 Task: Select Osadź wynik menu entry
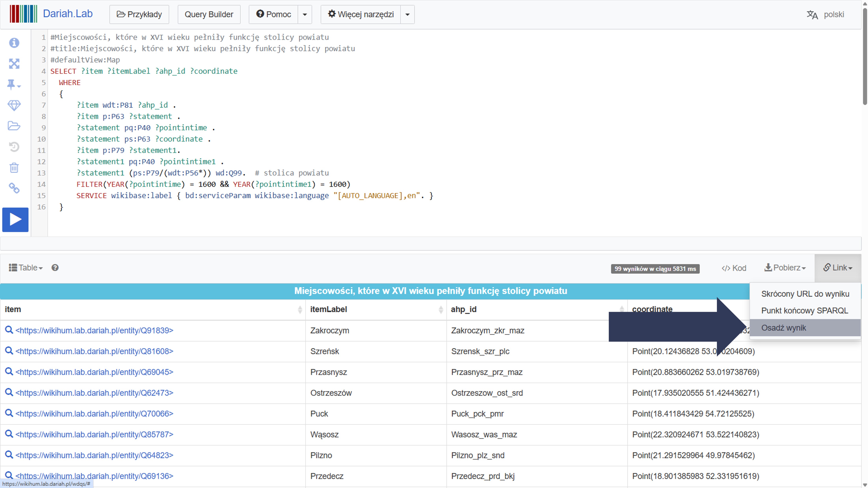pos(783,328)
